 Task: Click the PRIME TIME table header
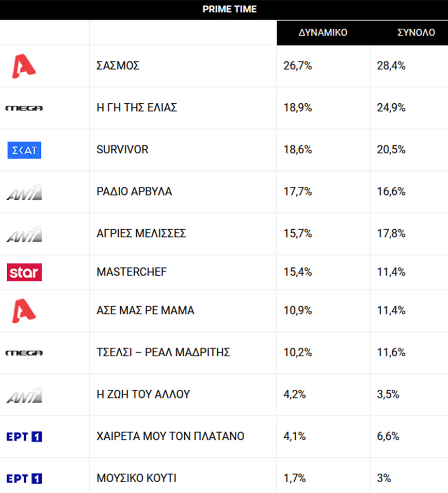229,9
